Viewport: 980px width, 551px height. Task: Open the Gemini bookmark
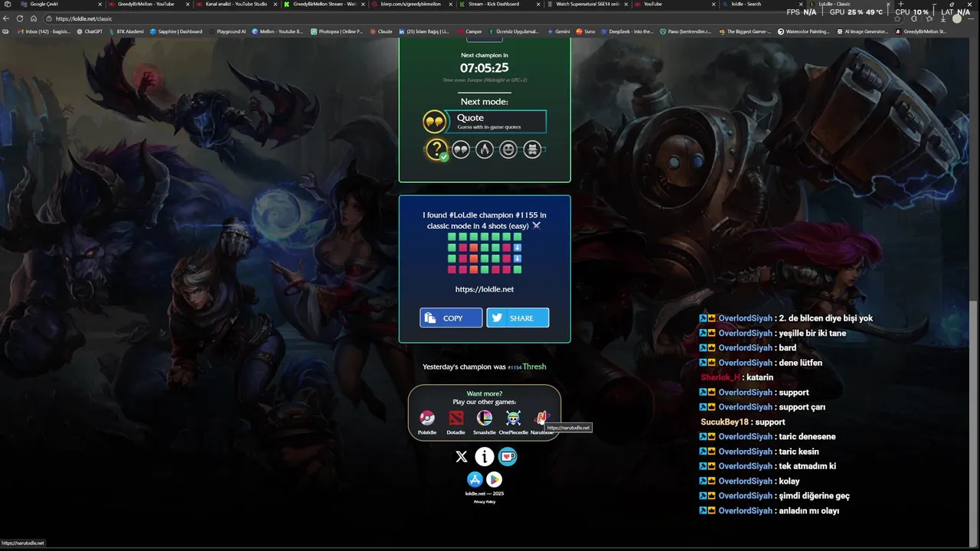(x=559, y=31)
